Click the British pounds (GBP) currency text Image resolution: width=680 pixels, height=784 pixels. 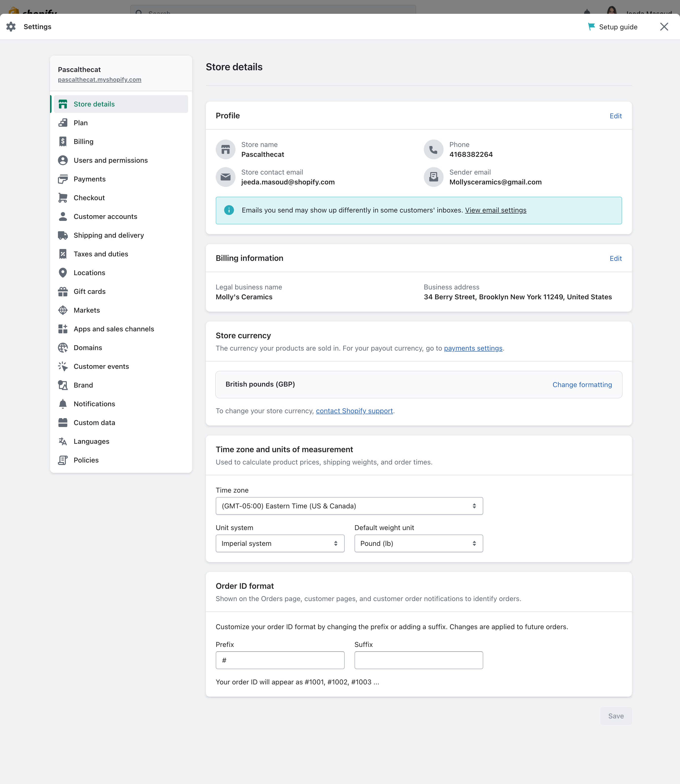tap(260, 384)
